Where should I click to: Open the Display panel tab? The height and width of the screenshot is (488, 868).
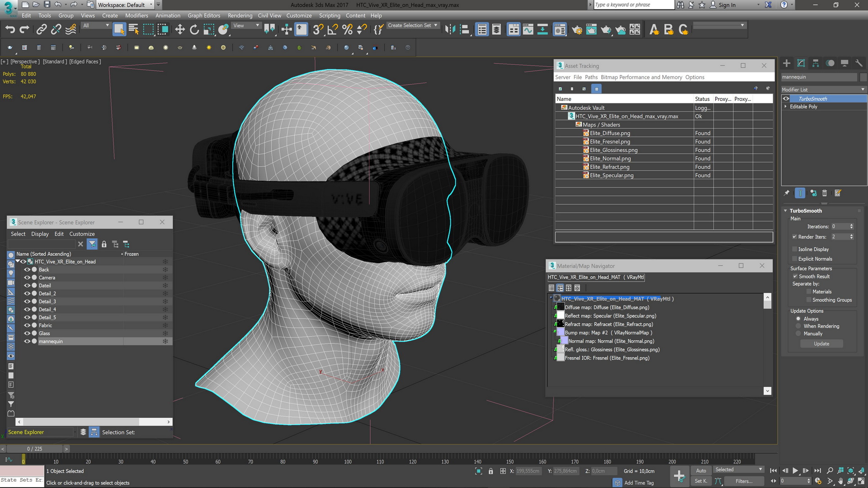pyautogui.click(x=844, y=63)
